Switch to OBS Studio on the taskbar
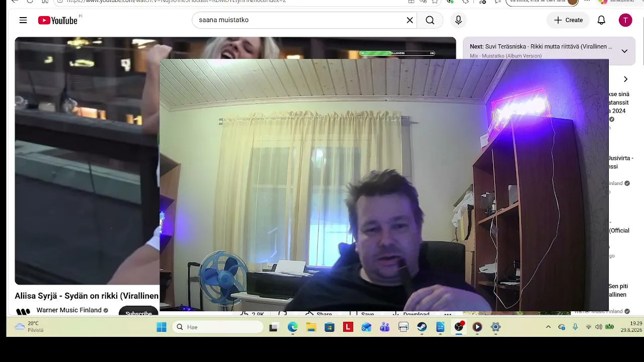This screenshot has height=362, width=644. [x=459, y=327]
